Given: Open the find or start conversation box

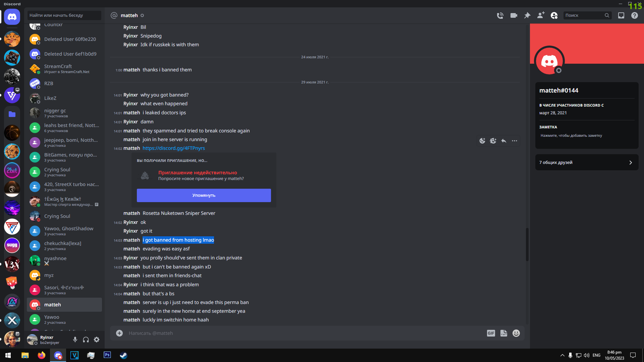Looking at the screenshot, I should (x=64, y=15).
